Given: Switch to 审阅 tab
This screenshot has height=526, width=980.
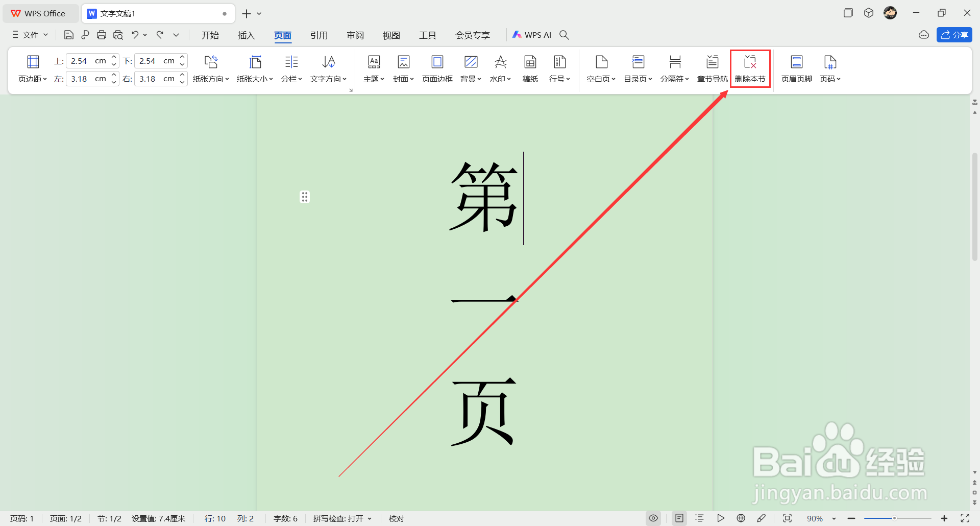Looking at the screenshot, I should 355,35.
